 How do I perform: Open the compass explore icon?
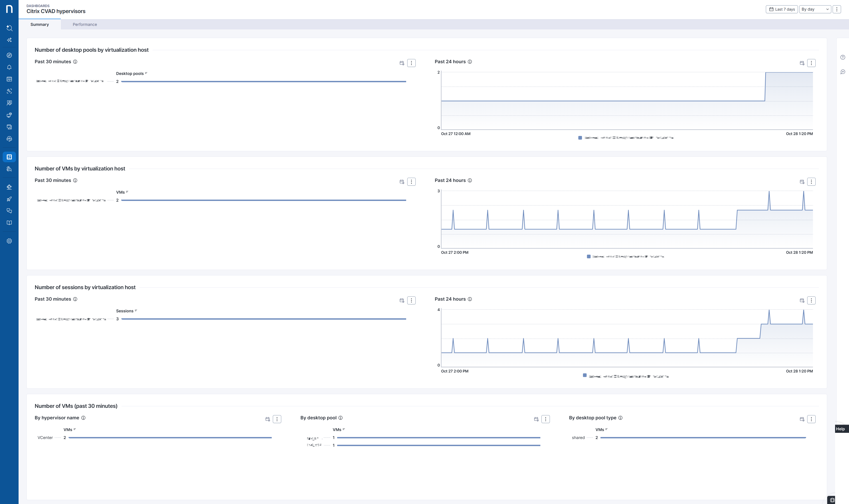pos(9,55)
